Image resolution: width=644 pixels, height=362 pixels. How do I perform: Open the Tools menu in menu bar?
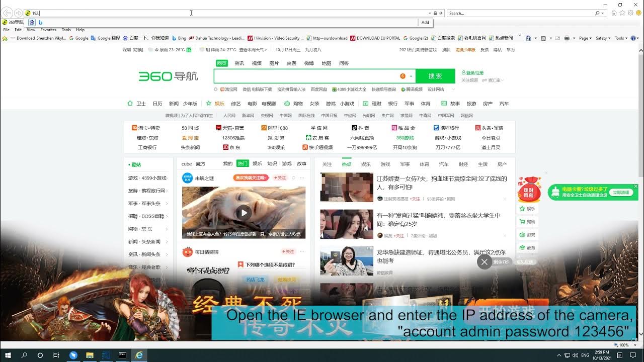66,30
